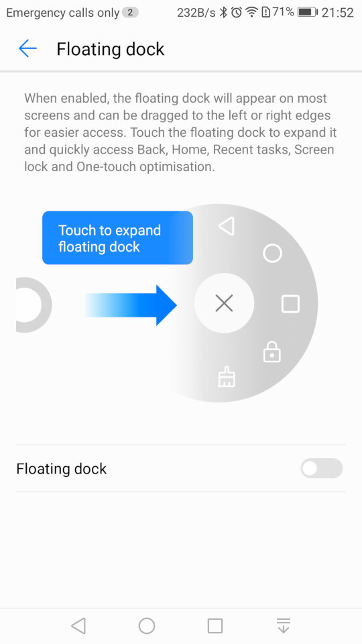
Task: Tap the home circle in dock illustration
Action: click(x=272, y=253)
